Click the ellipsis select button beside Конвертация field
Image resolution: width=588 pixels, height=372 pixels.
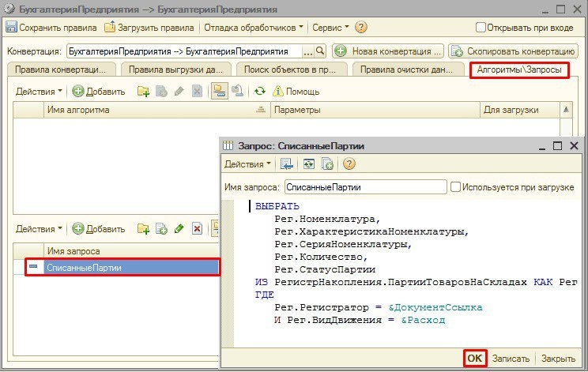pos(307,51)
